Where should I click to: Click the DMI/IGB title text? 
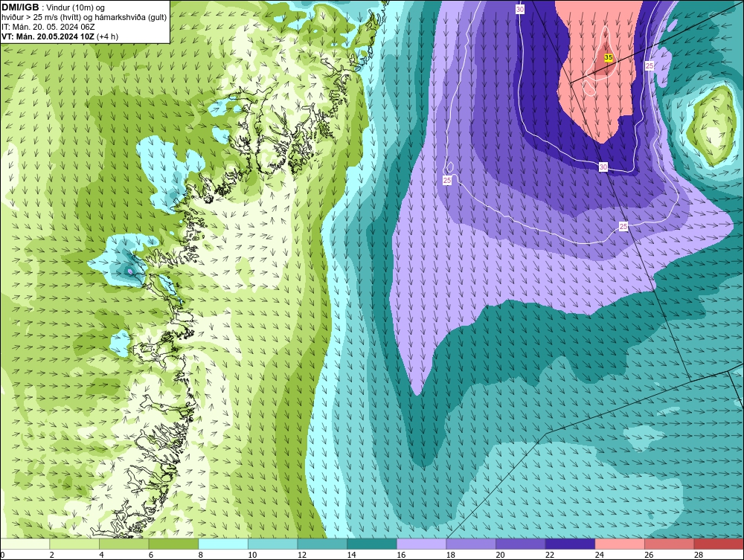tap(20, 7)
